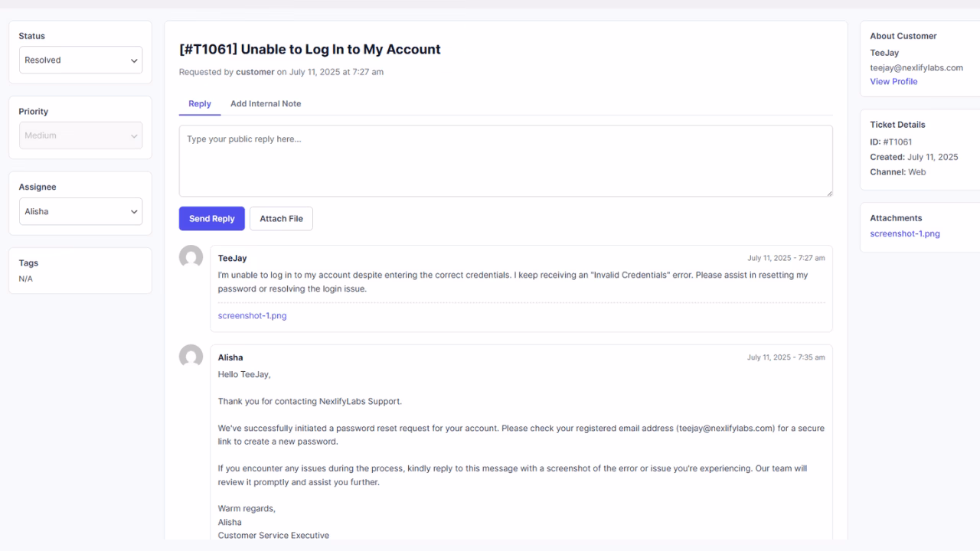The width and height of the screenshot is (980, 551).
Task: Open the Status dropdown showing Resolved
Action: coord(80,60)
